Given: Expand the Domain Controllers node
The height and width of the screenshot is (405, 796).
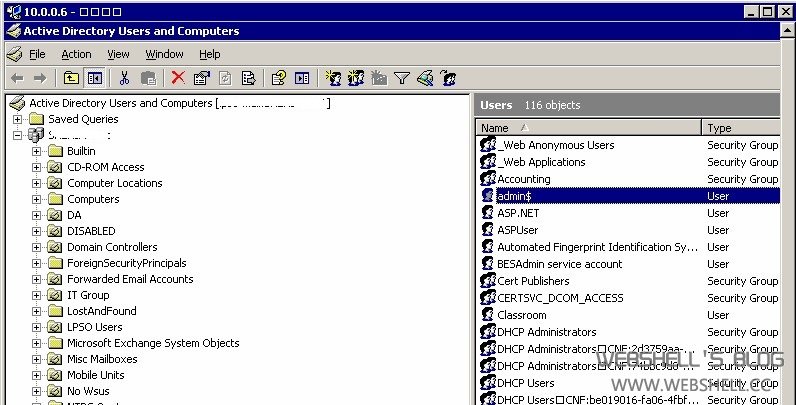Looking at the screenshot, I should pos(36,247).
